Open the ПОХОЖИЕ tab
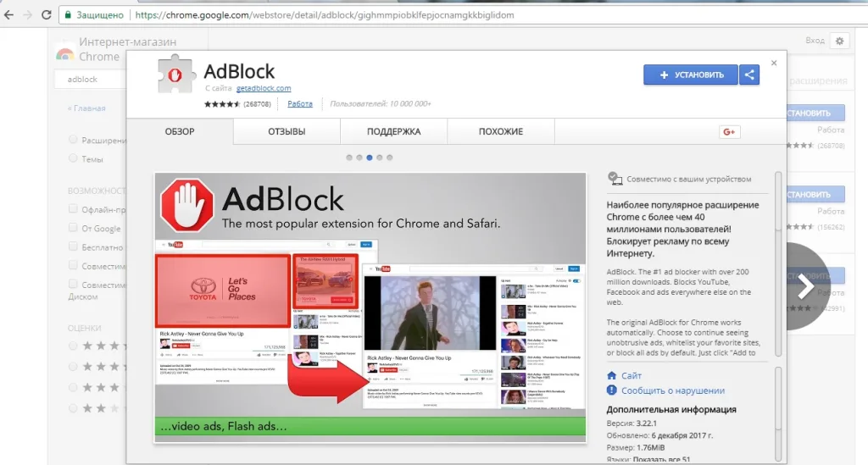 point(501,131)
